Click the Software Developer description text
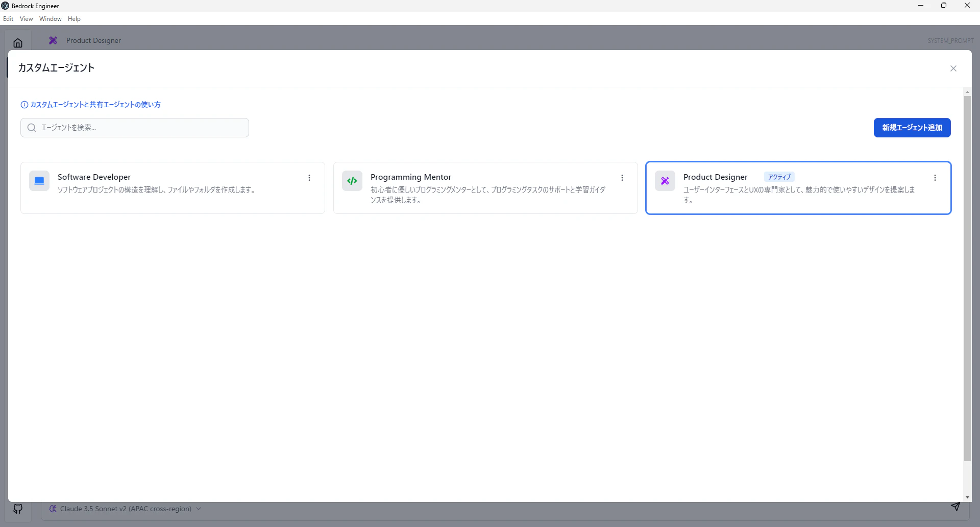Screen dimensions: 980x527 click(157, 190)
